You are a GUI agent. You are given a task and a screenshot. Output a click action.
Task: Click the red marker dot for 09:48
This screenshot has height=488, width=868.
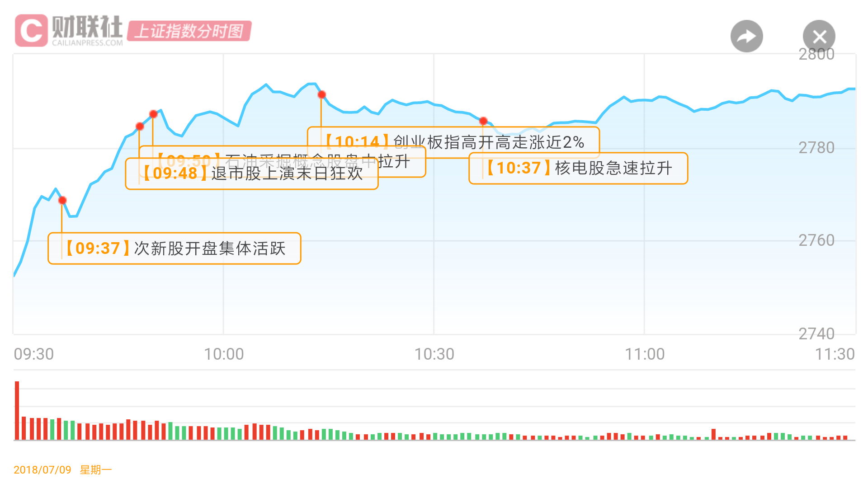tap(140, 127)
